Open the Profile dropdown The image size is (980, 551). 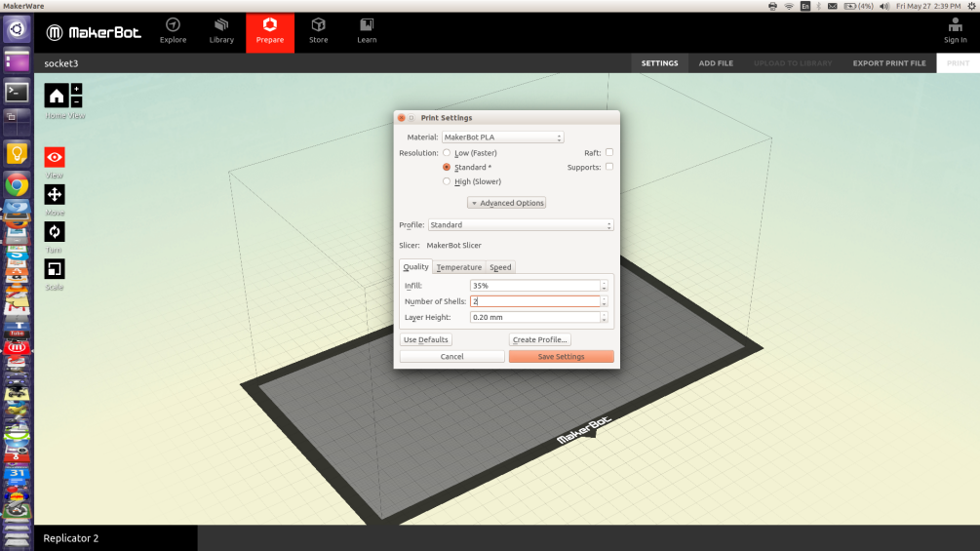point(521,225)
